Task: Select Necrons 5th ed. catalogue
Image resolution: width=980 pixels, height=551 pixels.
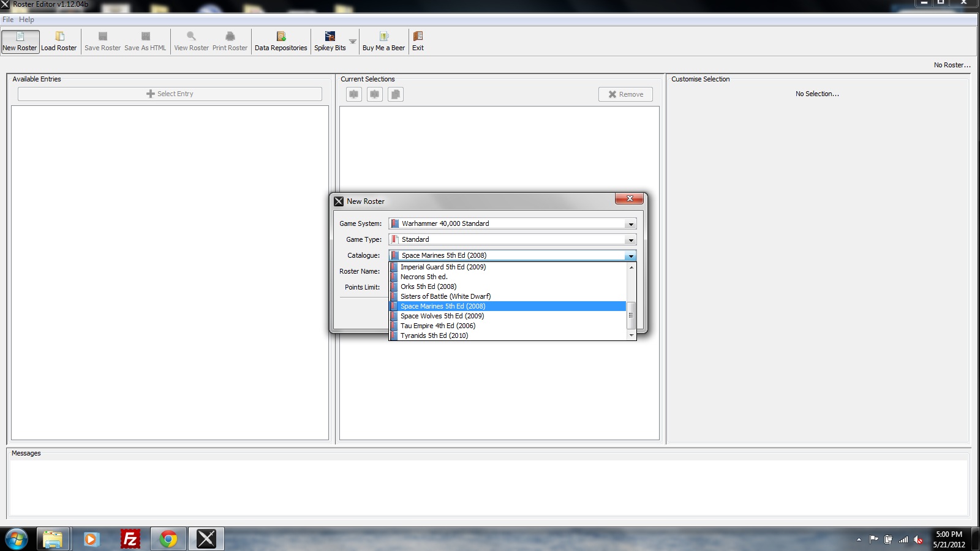Action: coord(508,277)
